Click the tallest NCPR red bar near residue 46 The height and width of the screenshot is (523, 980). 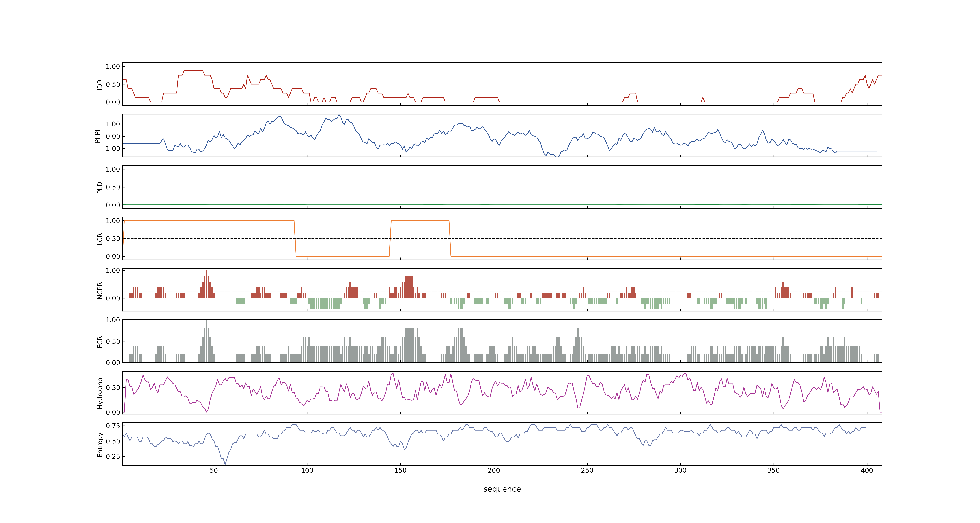pyautogui.click(x=207, y=284)
